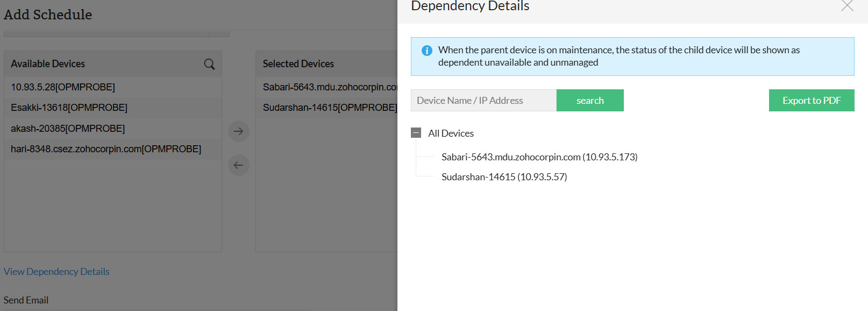Viewport: 868px width, 311px height.
Task: Click the green search button
Action: pyautogui.click(x=590, y=101)
